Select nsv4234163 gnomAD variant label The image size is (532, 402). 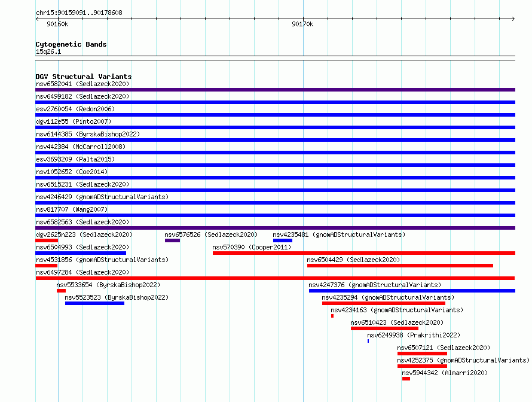pos(397,310)
